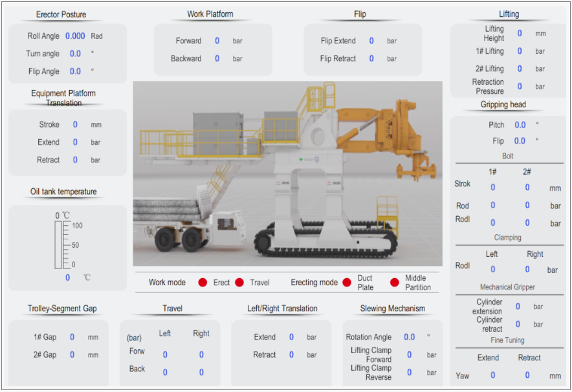Click the Equipment Platform Stroke value
The height and width of the screenshot is (392, 572).
75,124
